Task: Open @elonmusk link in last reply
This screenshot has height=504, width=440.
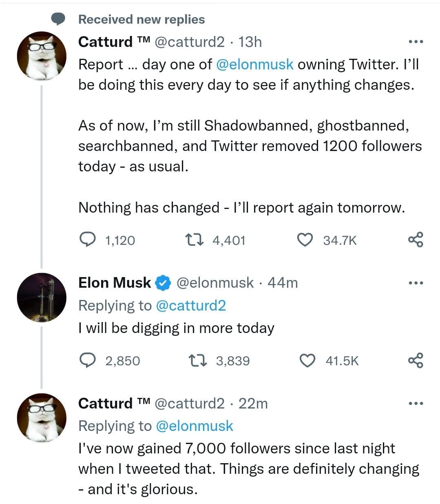Action: click(x=195, y=426)
